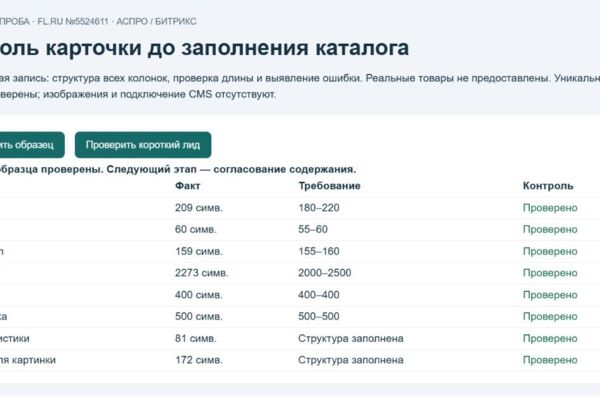Screen dimensions: 600x400
Task: Click 'Проверено' in the 400 симв. row
Action: [x=550, y=295]
